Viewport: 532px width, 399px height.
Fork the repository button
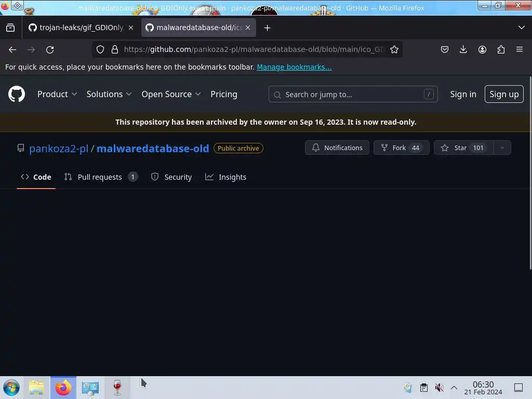pos(402,148)
